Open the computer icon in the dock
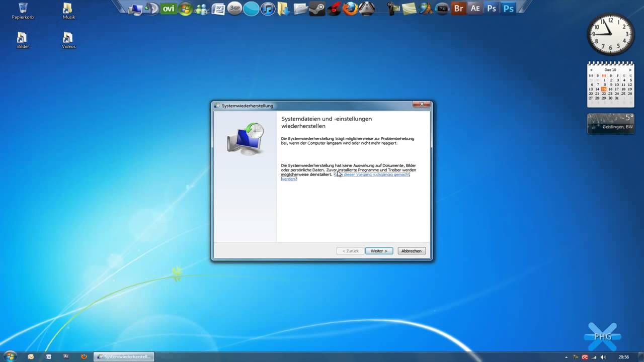The height and width of the screenshot is (362, 644). coord(135,9)
